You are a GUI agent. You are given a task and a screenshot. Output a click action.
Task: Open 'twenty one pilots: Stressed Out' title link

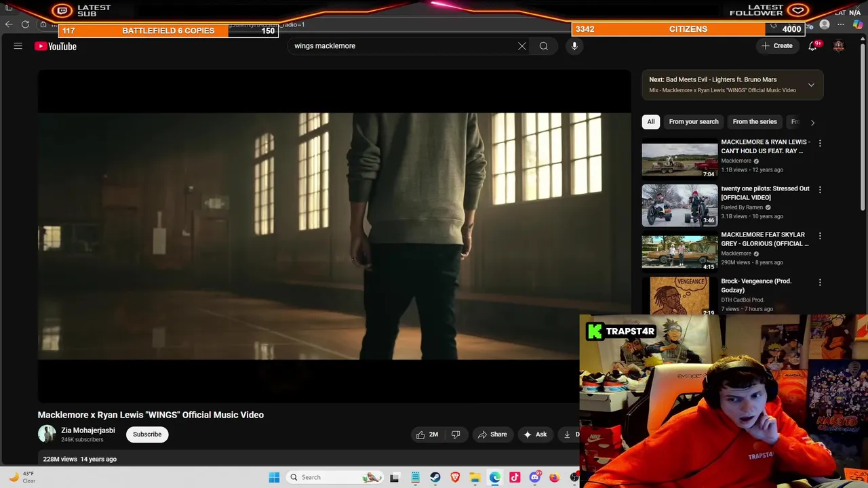(x=765, y=193)
